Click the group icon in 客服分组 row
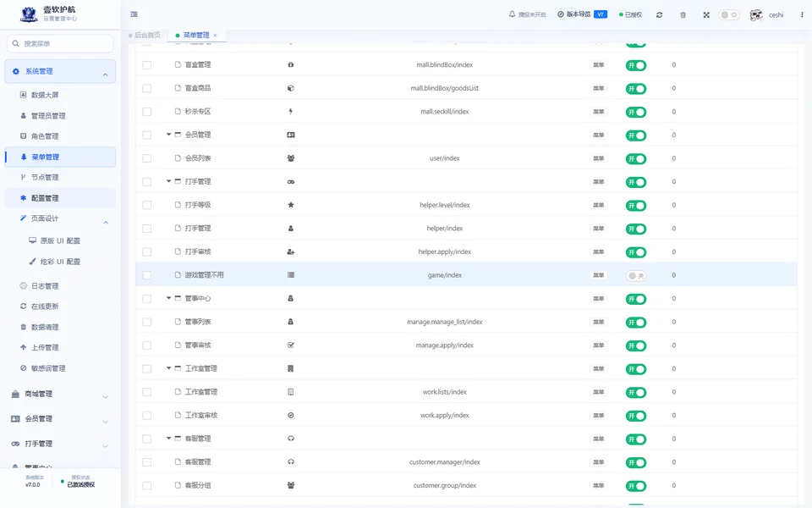The image size is (812, 508). (290, 486)
